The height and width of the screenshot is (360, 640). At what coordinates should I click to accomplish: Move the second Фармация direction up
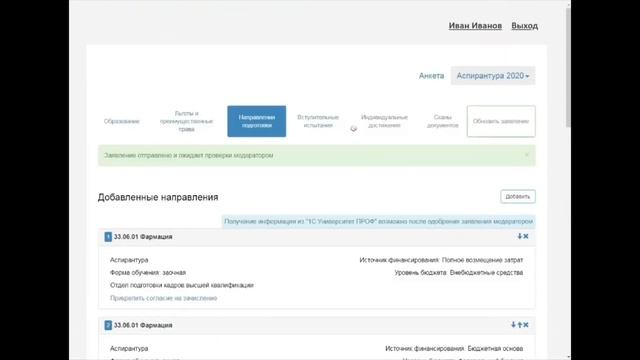(520, 325)
